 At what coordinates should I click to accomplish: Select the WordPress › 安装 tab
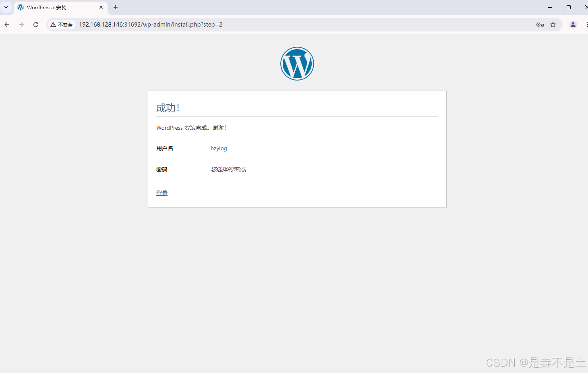(x=61, y=8)
